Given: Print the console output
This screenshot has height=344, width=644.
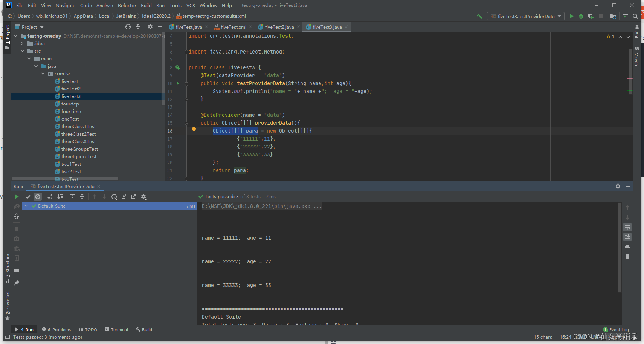Looking at the screenshot, I should [x=627, y=247].
